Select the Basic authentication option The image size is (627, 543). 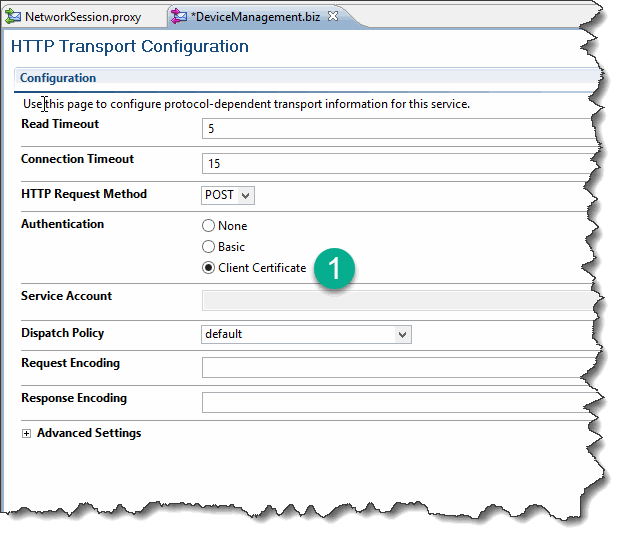[208, 247]
